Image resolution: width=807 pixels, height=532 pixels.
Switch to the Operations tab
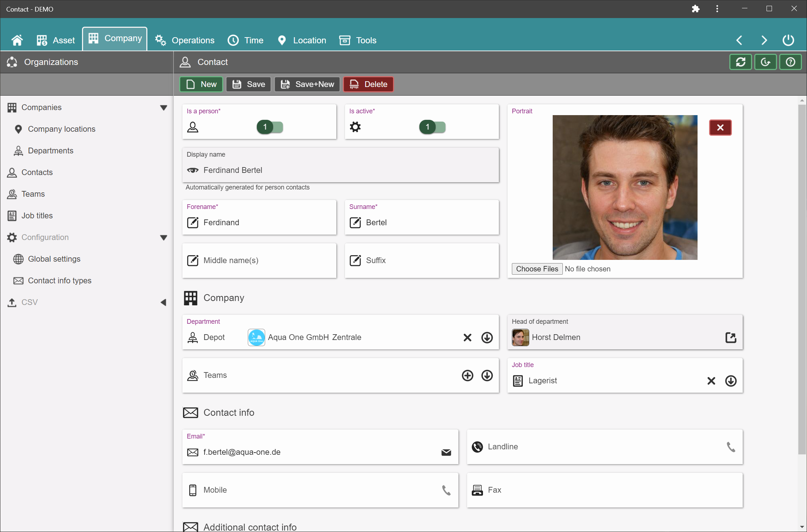pos(185,40)
